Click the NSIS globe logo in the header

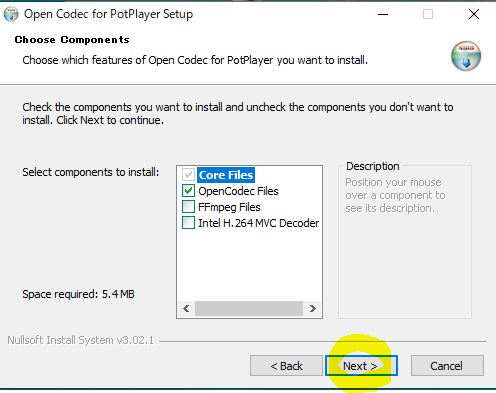466,56
